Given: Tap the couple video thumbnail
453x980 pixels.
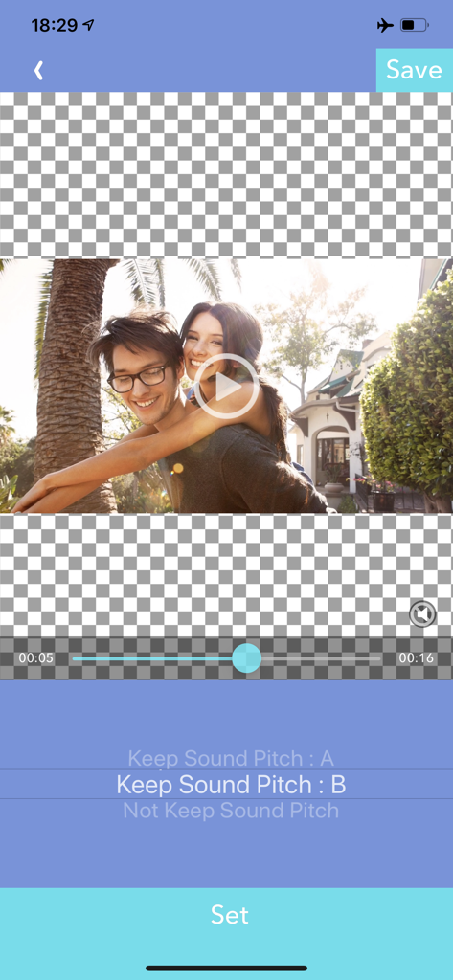Looking at the screenshot, I should (226, 386).
